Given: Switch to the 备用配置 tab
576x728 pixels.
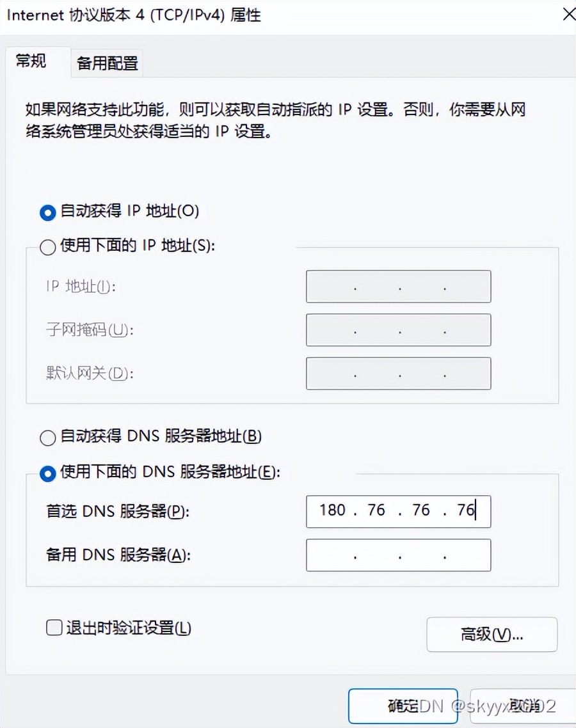Looking at the screenshot, I should coord(106,62).
